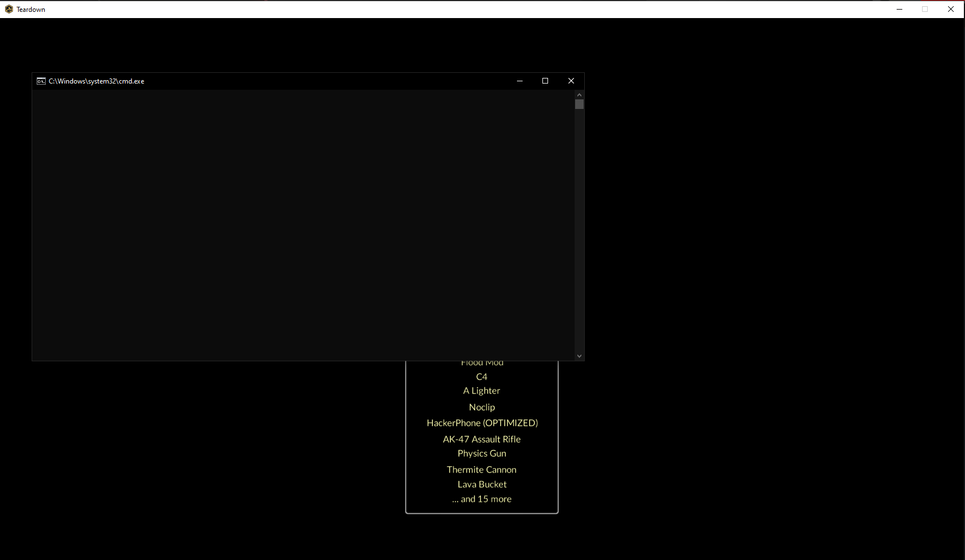Minimize the Teardown window

899,9
